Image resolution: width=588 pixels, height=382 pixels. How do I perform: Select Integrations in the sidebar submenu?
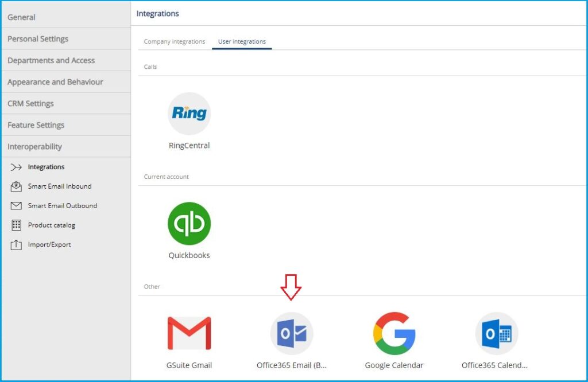(x=46, y=167)
